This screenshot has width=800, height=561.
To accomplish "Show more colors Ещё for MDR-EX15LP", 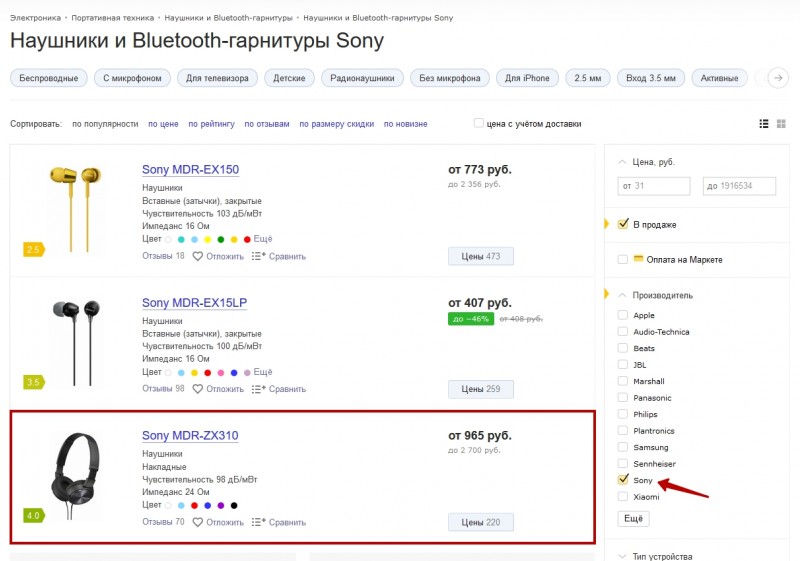I will click(263, 372).
